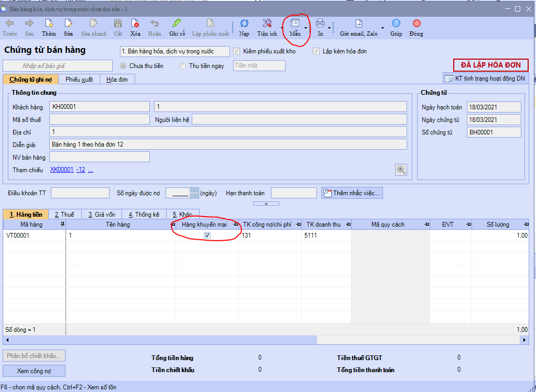Click the pin icon on Tên hàng column
The image size is (536, 392).
point(173,225)
